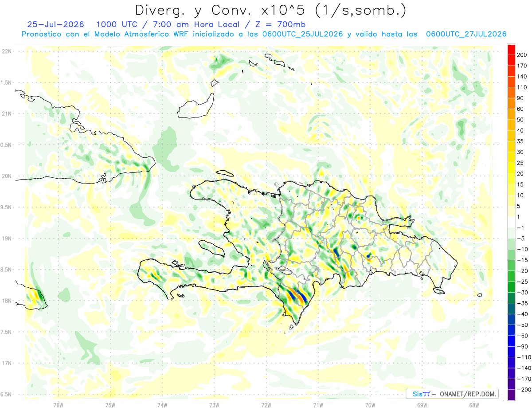Click the '74W' longitude label
Viewport: 532px width, 411px height.
pyautogui.click(x=162, y=405)
